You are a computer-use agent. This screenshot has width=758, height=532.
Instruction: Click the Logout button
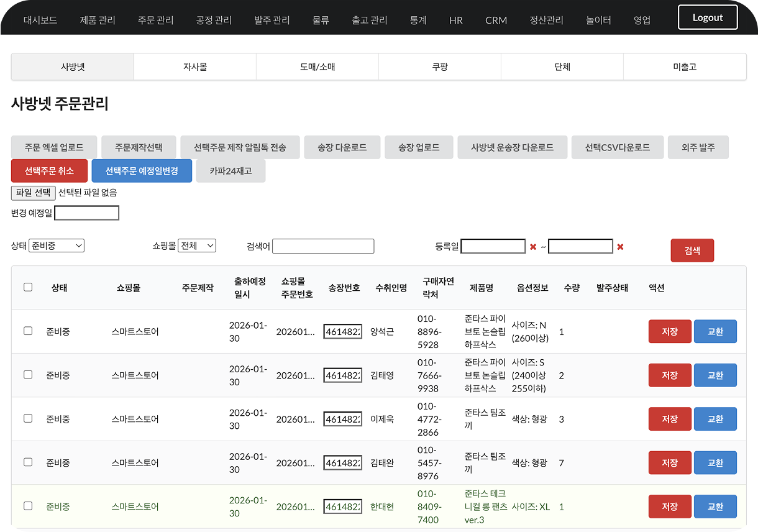(x=708, y=17)
